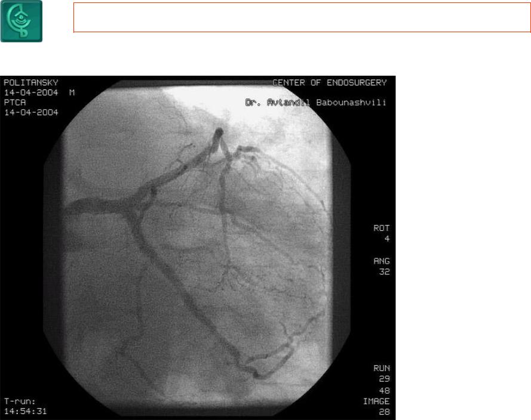Select Dr. Avtandil Babounashvili name text
Screen dimensions: 531x420
(315, 103)
